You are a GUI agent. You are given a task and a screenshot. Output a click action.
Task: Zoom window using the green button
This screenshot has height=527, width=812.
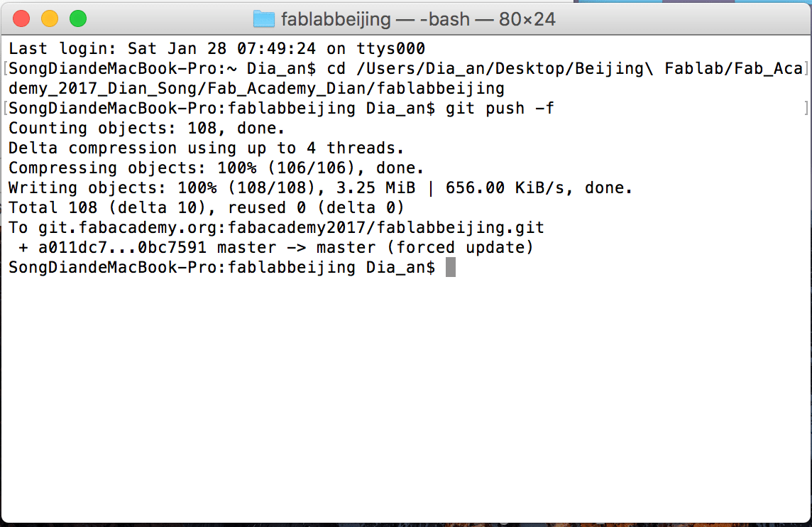click(x=78, y=18)
